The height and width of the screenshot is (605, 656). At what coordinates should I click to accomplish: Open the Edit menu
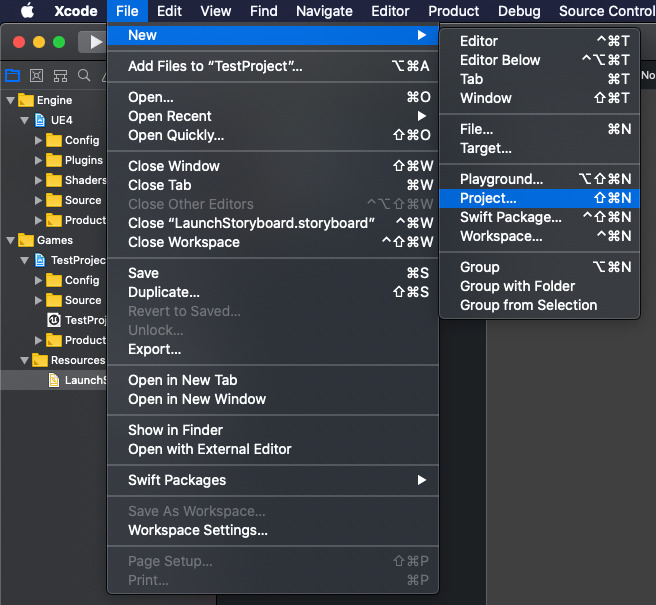click(x=169, y=11)
